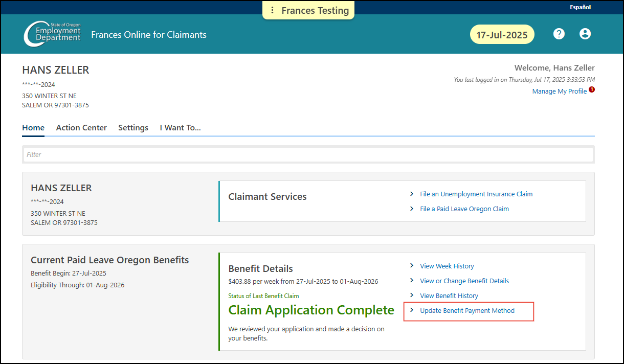The width and height of the screenshot is (624, 364).
Task: Click the Welcome, Hans Zeller text
Action: pos(554,68)
